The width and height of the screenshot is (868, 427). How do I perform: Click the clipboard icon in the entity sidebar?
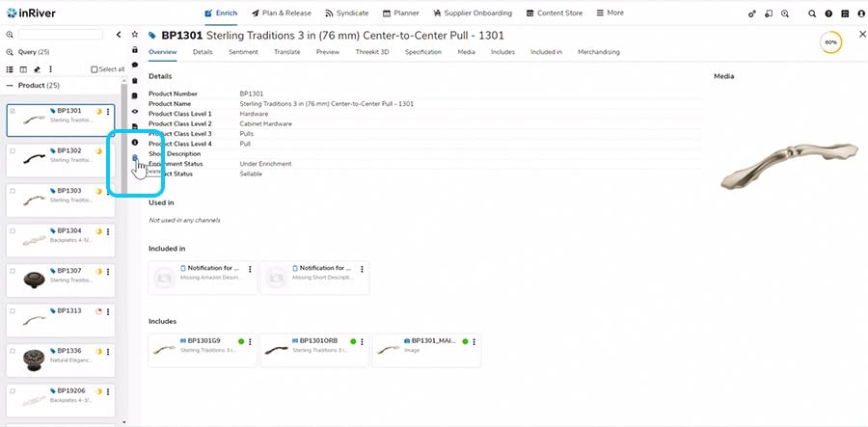click(134, 80)
